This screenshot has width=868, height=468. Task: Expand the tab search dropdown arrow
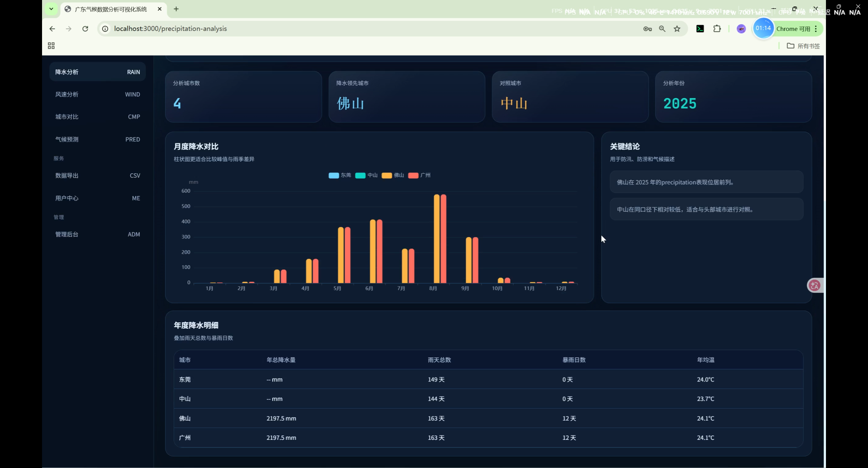[x=51, y=9]
